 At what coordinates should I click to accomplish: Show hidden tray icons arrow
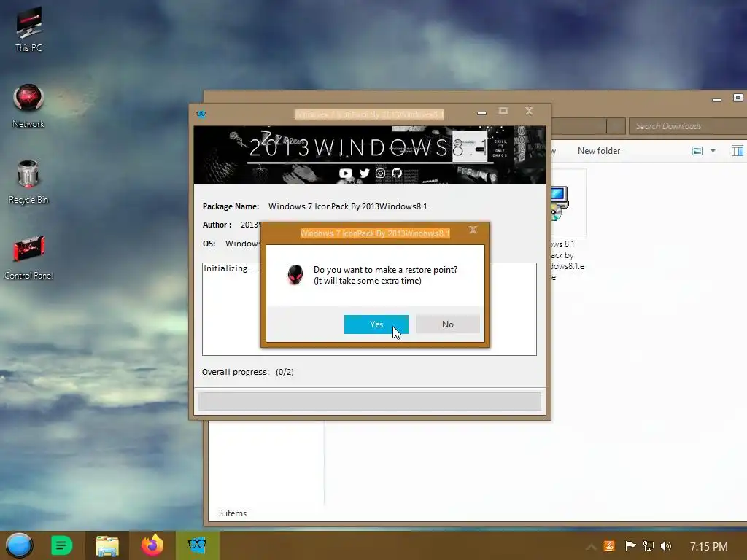(x=591, y=547)
